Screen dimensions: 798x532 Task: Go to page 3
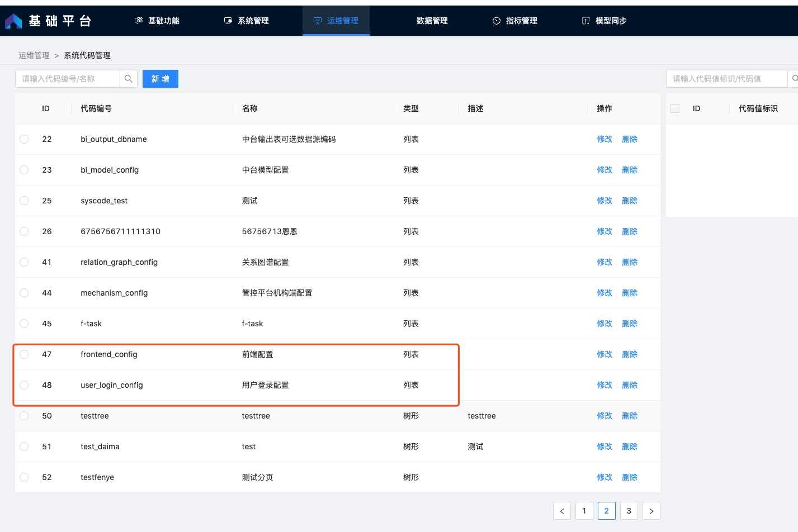(629, 511)
